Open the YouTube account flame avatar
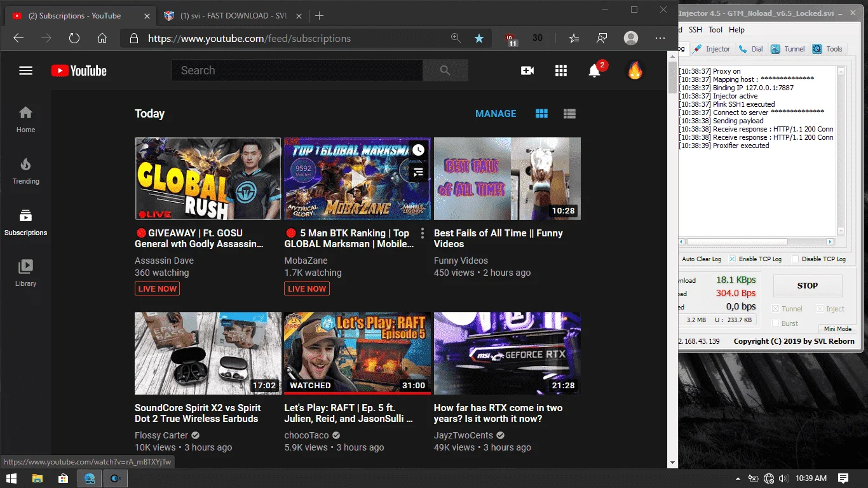Screen dimensions: 868x488 click(635, 71)
